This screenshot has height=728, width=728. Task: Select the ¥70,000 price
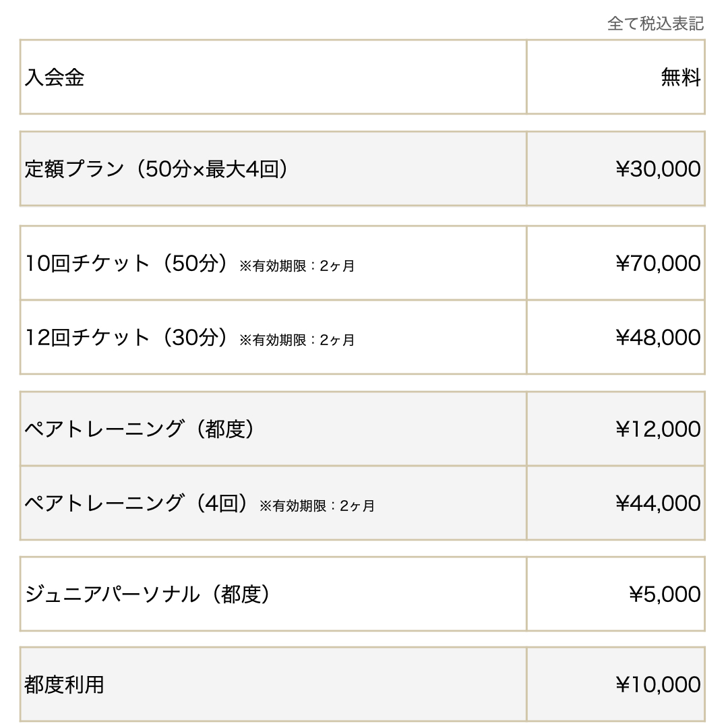(658, 264)
